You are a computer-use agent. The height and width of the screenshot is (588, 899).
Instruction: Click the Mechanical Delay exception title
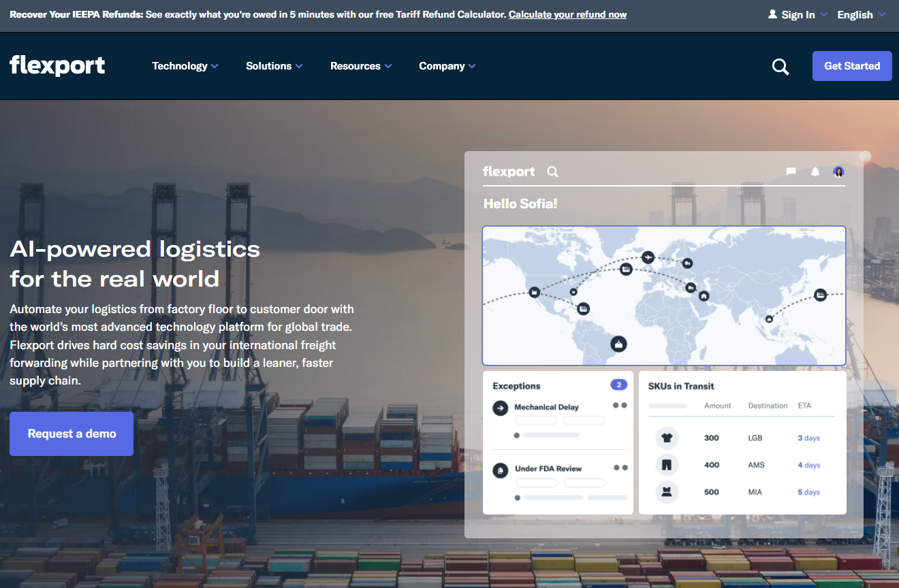(x=546, y=407)
